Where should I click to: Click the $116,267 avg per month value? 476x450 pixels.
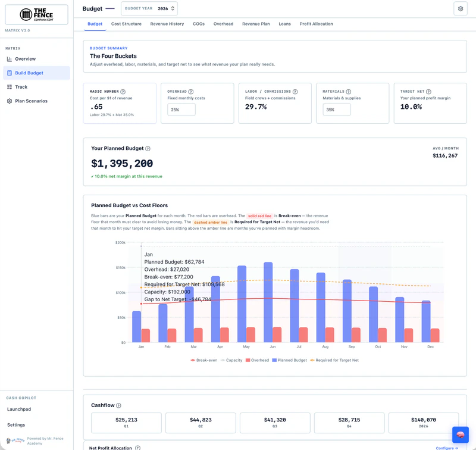coord(445,155)
